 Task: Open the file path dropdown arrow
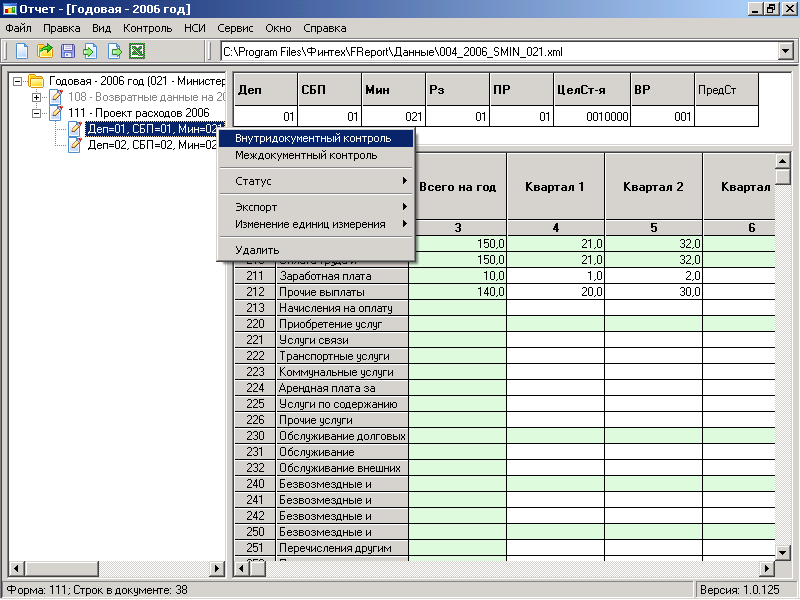tap(785, 51)
